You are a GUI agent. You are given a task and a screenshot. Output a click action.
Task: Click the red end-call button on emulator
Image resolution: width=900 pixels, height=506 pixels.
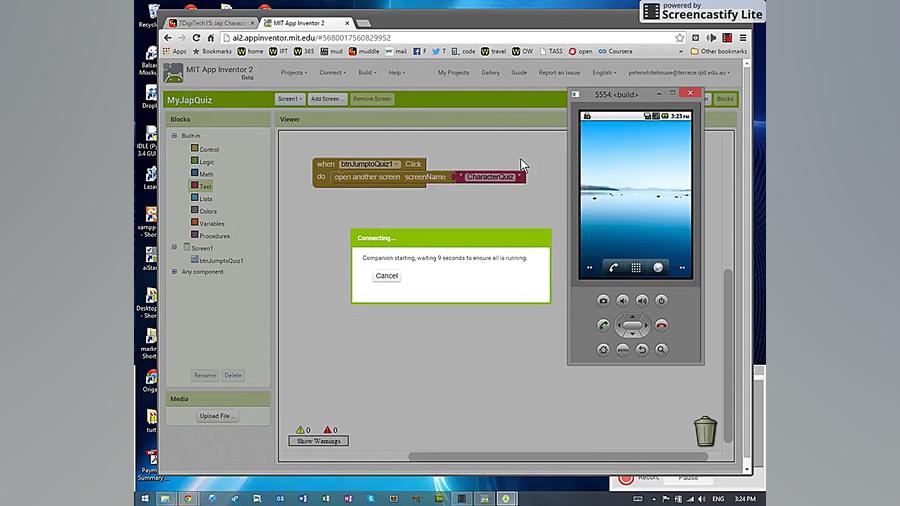pyautogui.click(x=661, y=325)
